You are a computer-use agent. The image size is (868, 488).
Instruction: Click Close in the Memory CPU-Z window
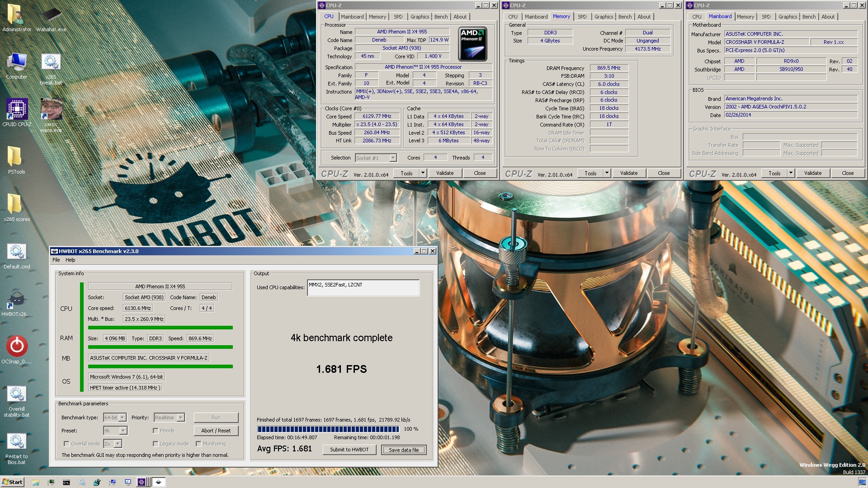664,173
